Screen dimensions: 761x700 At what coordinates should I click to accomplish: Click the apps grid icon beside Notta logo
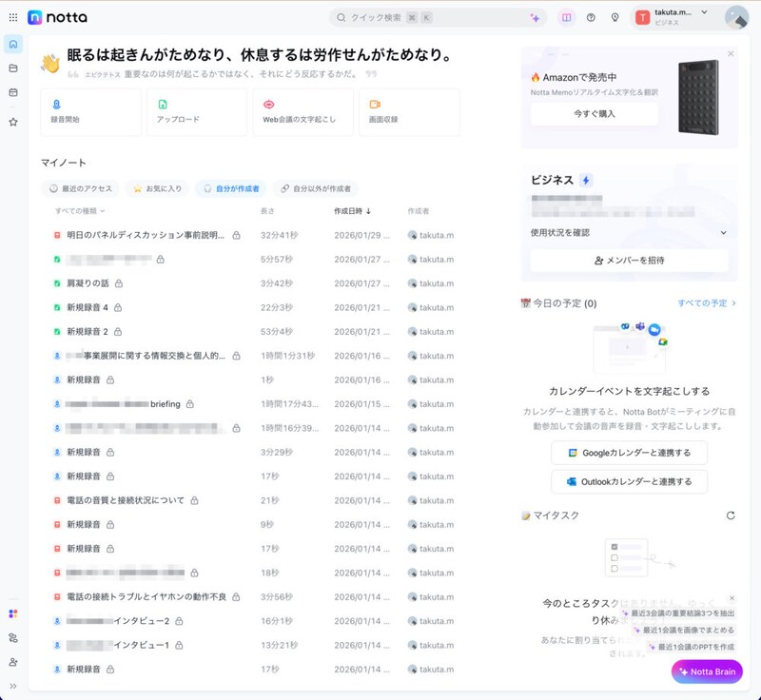(x=12, y=17)
